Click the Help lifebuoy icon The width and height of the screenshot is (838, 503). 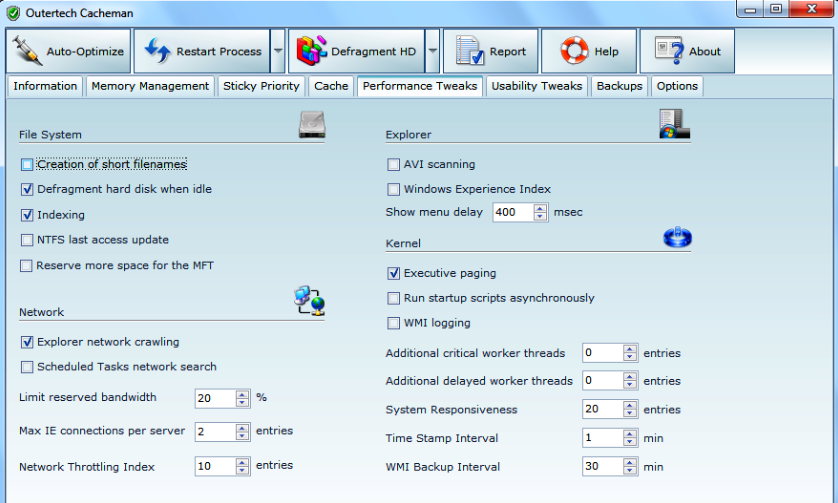[574, 51]
